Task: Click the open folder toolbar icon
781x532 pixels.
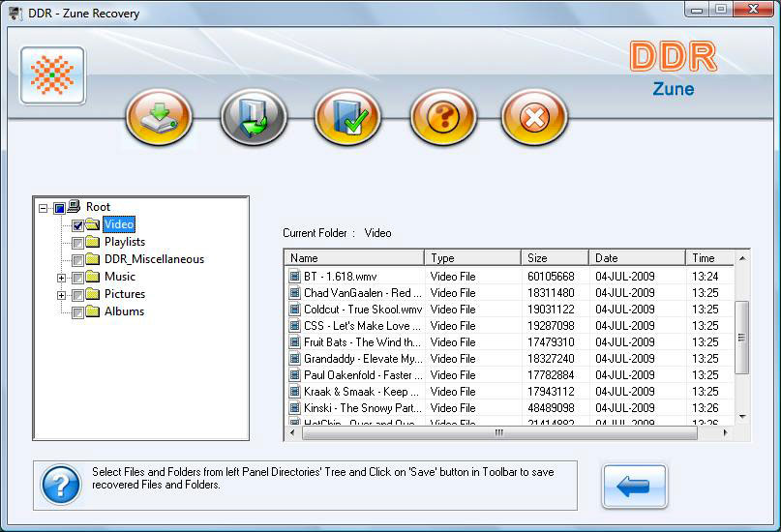Action: tap(254, 118)
